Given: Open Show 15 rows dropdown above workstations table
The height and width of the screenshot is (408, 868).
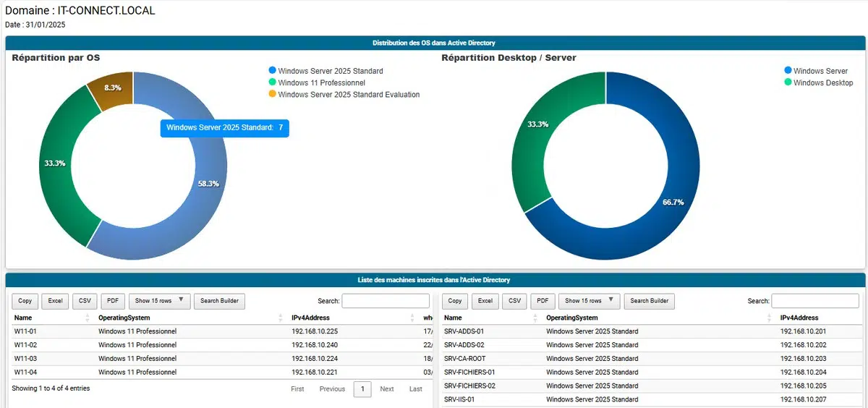Looking at the screenshot, I should (160, 301).
